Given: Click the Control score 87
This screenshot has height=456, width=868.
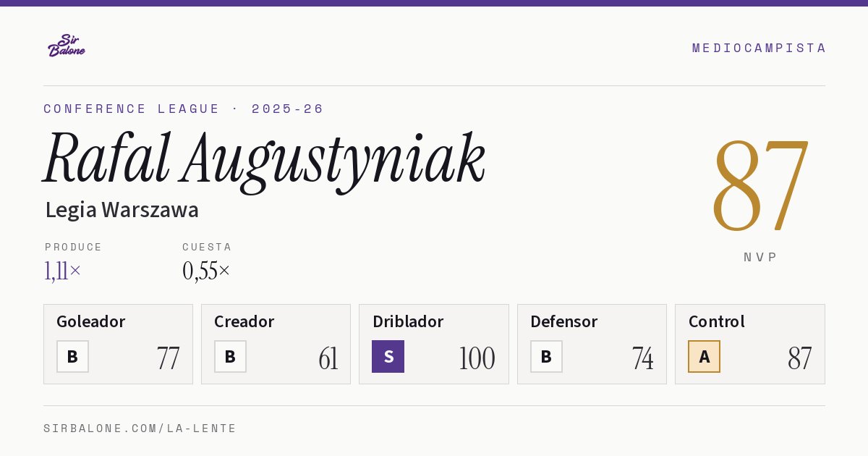Looking at the screenshot, I should (x=800, y=358).
